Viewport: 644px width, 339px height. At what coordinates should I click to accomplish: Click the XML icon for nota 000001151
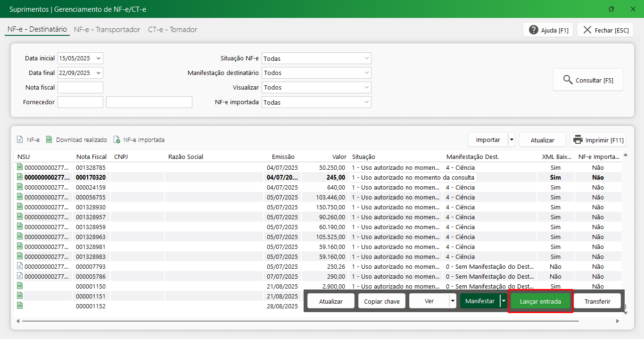click(20, 296)
